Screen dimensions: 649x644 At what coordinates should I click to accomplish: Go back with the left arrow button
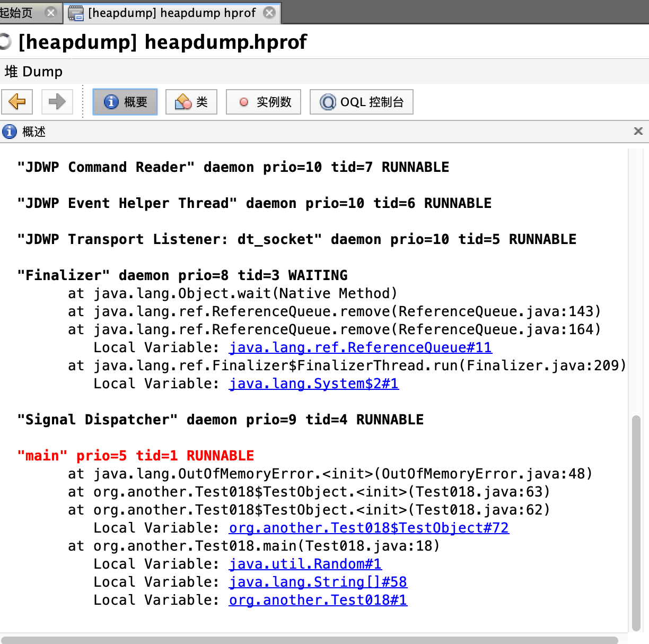click(17, 101)
